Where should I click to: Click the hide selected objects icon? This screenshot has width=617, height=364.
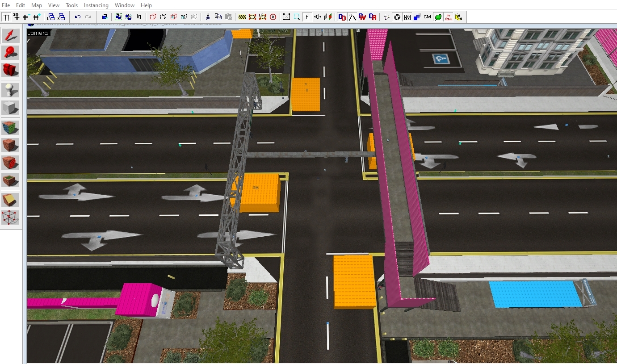point(153,17)
